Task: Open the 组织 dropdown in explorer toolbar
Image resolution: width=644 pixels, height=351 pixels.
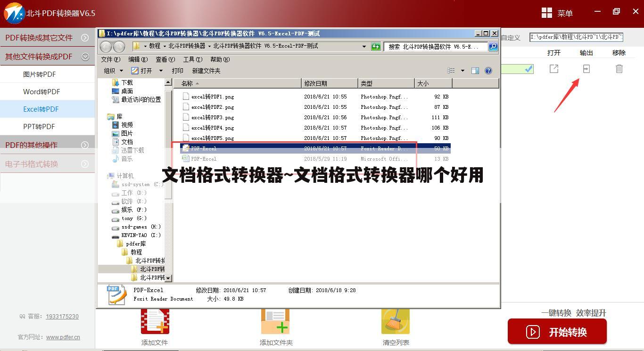Action: point(113,71)
